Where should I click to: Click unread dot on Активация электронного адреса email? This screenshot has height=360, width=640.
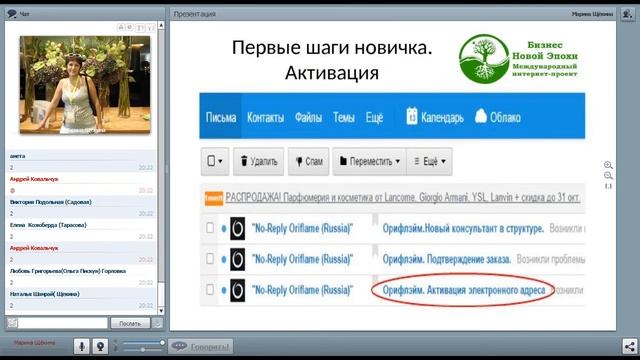224,291
